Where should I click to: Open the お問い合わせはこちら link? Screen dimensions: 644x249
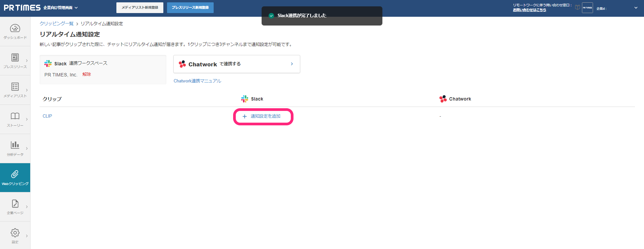tap(529, 10)
